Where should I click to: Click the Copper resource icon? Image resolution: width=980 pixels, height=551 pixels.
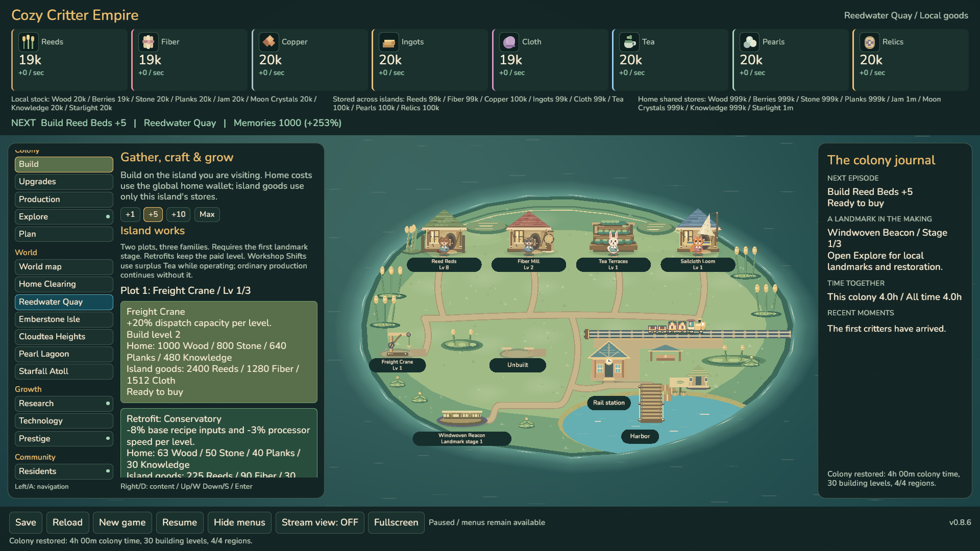pos(268,42)
